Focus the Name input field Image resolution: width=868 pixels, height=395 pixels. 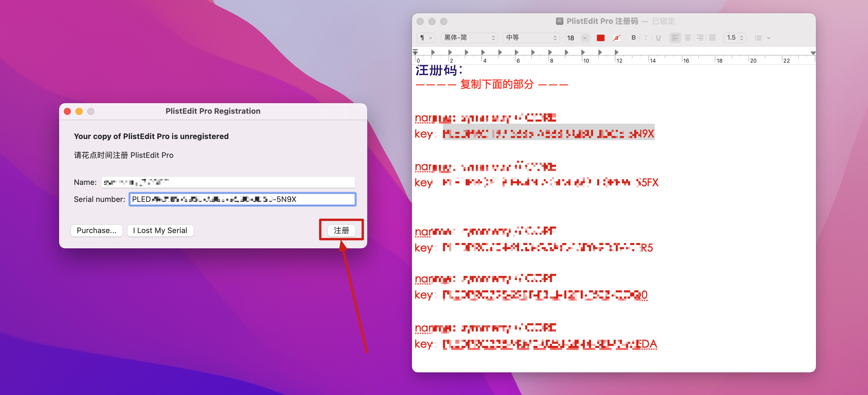tap(228, 182)
